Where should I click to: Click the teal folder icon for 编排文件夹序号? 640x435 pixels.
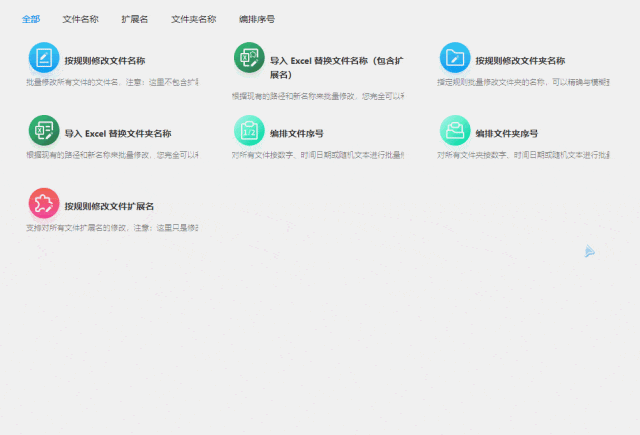pyautogui.click(x=455, y=131)
